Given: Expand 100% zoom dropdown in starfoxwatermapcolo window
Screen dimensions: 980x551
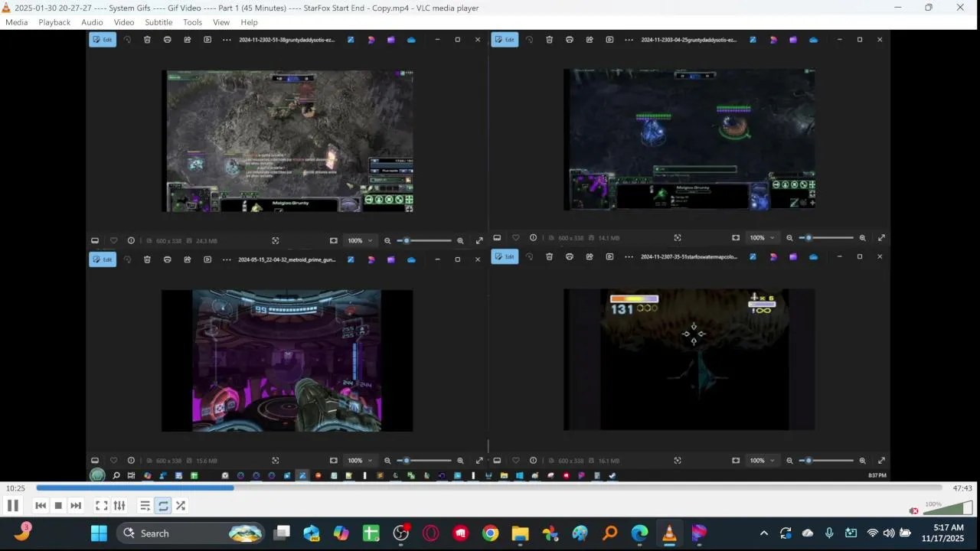Looking at the screenshot, I should coord(762,461).
